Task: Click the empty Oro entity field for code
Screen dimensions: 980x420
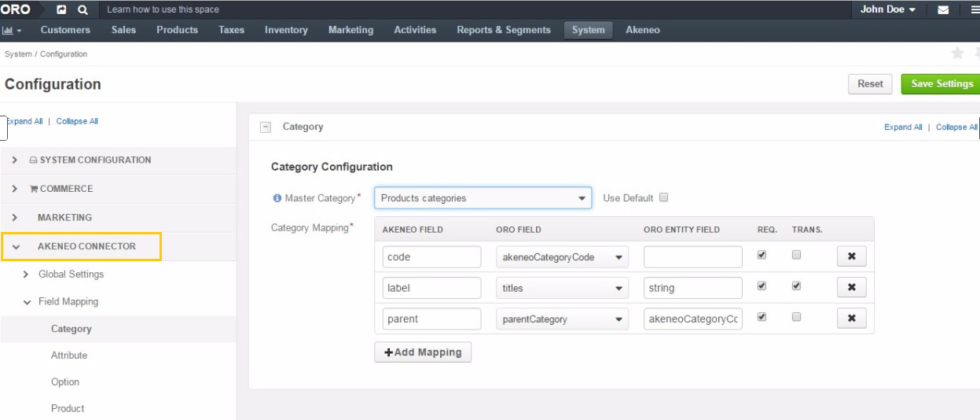Action: [693, 257]
